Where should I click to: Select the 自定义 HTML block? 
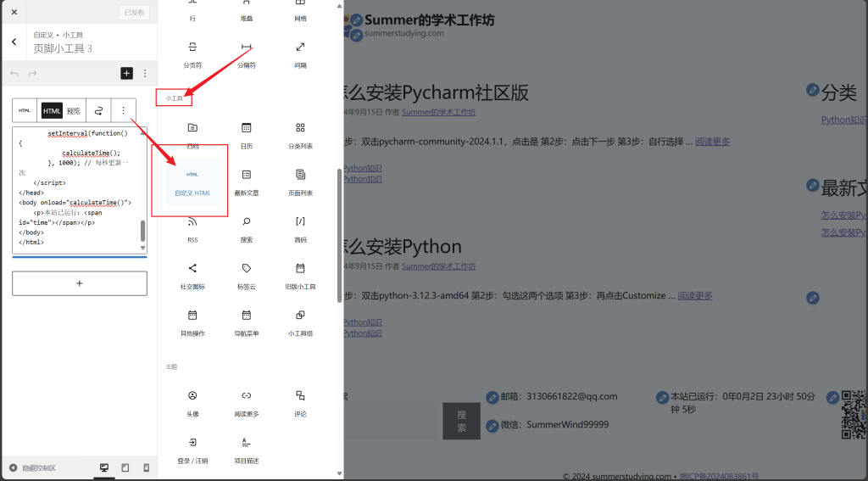(192, 182)
